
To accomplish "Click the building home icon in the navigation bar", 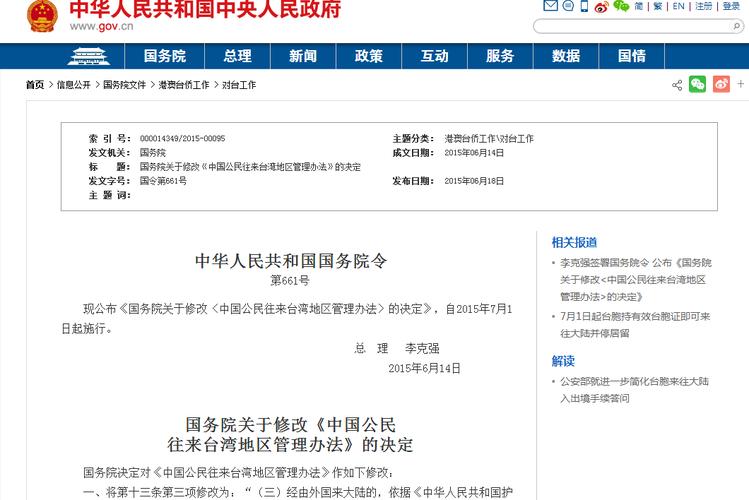I will (x=88, y=56).
